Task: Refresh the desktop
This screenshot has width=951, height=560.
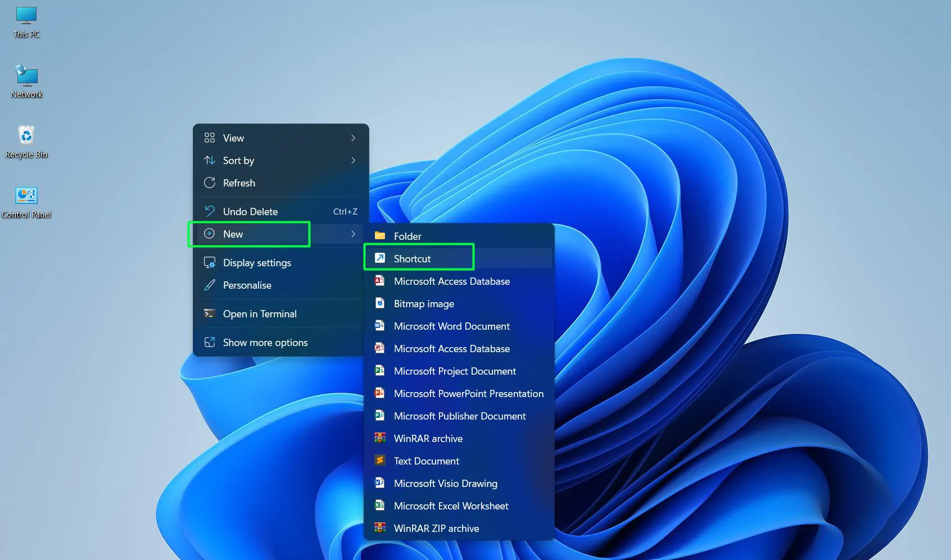Action: [238, 183]
